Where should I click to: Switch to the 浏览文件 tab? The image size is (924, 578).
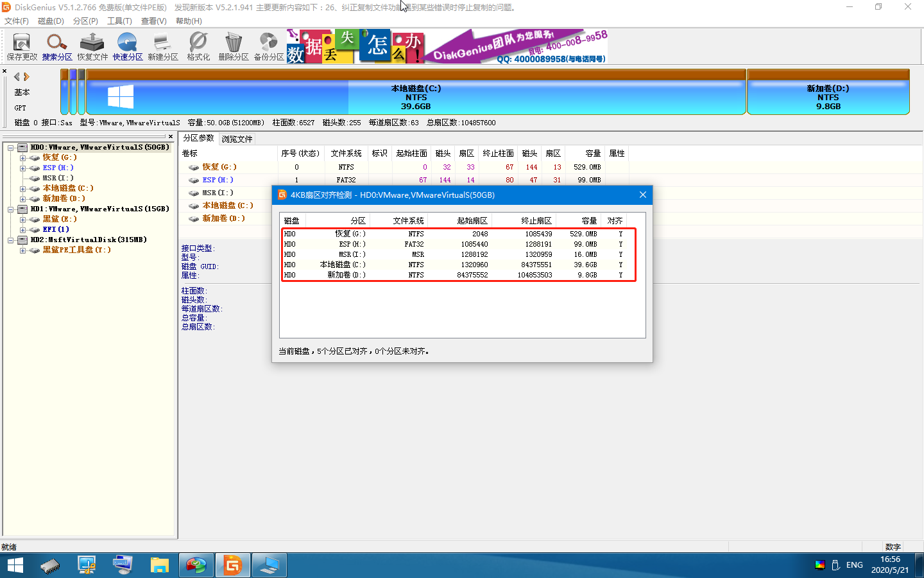pos(237,139)
